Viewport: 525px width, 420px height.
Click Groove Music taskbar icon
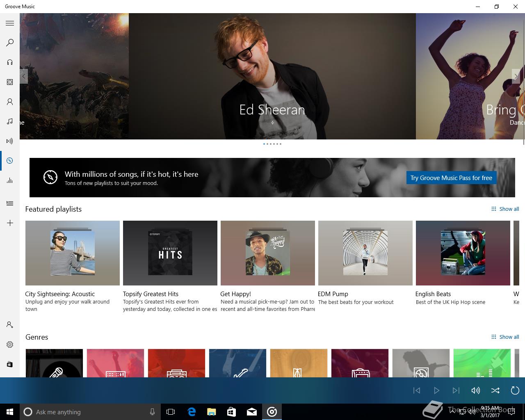(272, 412)
